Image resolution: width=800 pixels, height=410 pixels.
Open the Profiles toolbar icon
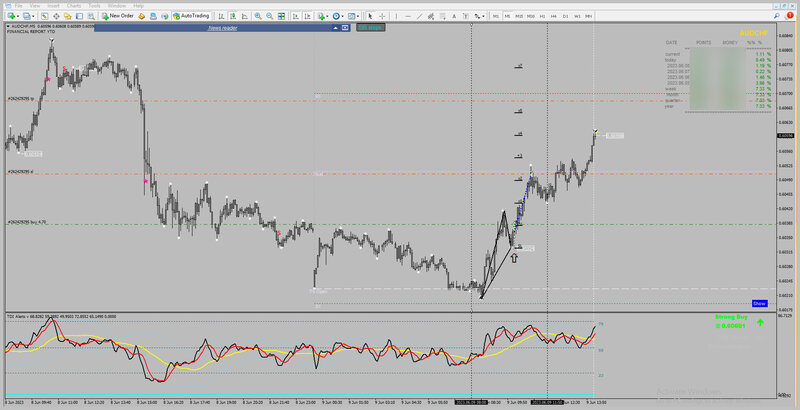(27, 16)
